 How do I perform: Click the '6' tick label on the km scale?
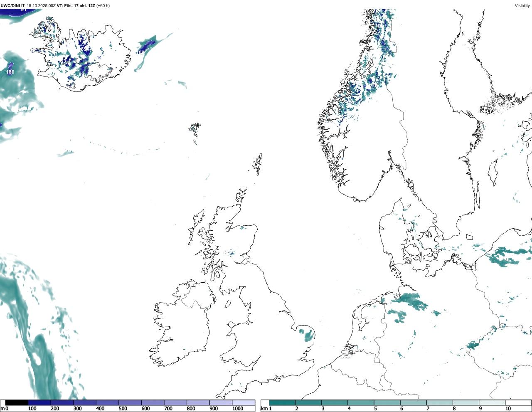point(401,408)
